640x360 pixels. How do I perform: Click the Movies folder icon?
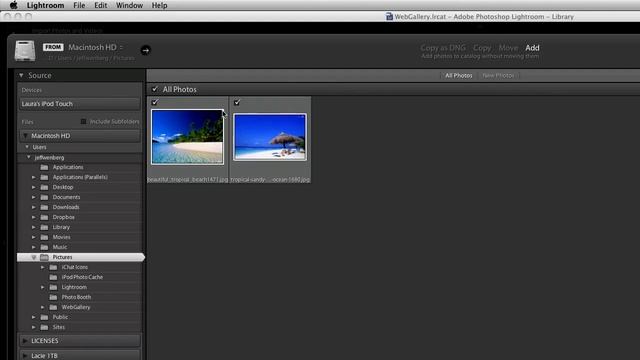pos(44,237)
